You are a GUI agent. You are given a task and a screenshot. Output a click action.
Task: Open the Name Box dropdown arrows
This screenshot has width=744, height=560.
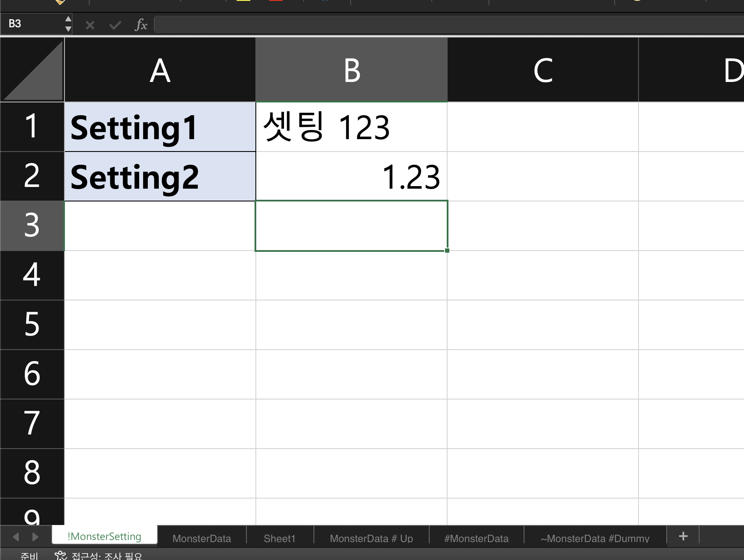coord(68,24)
